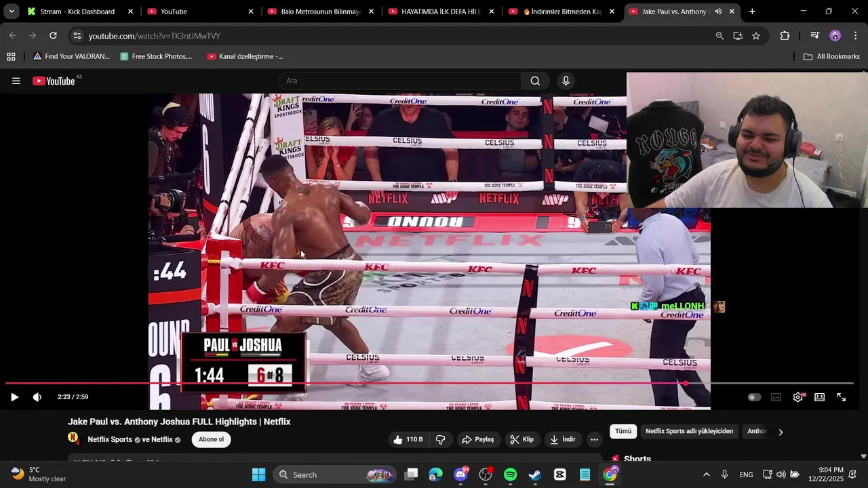868x488 pixels.
Task: Show next filter chips with arrow
Action: tap(781, 432)
